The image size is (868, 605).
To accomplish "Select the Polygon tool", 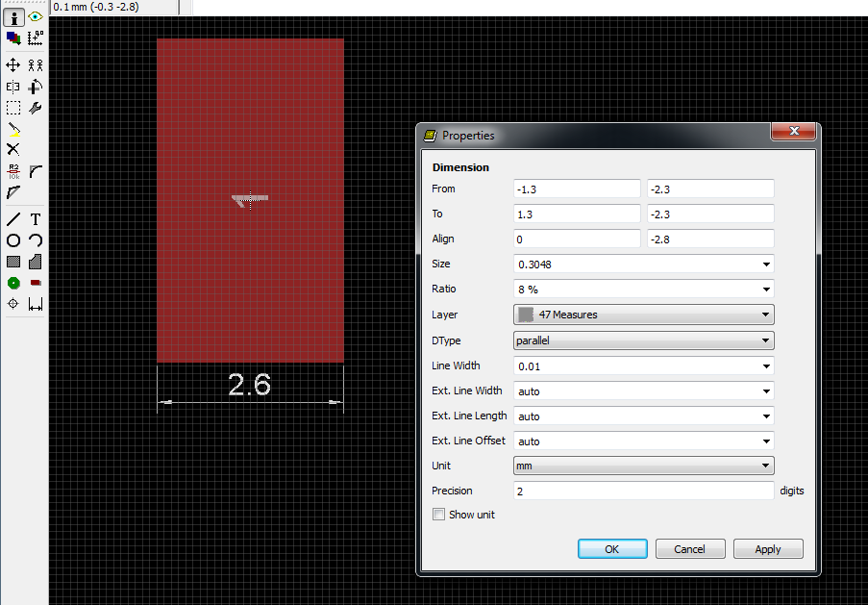I will point(36,262).
